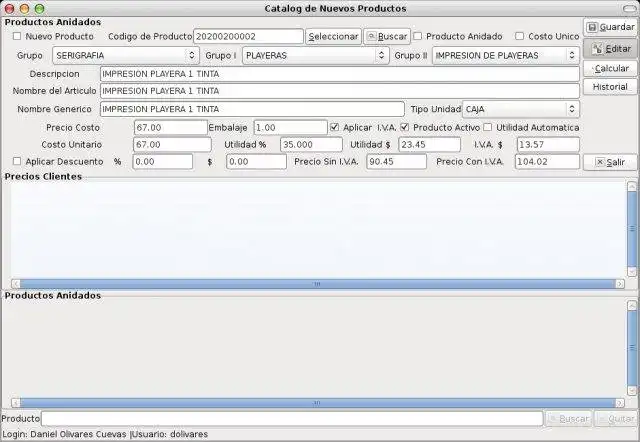Open the Historial button

(610, 87)
